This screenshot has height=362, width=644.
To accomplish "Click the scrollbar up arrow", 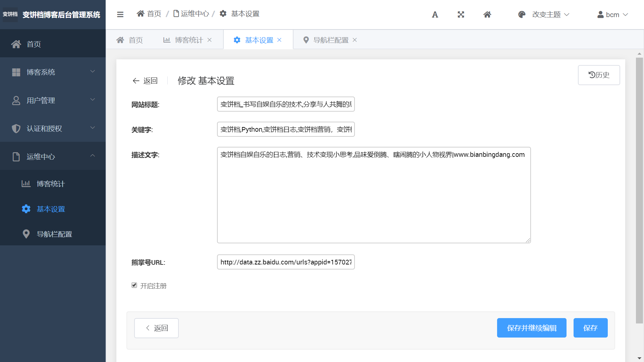I will [x=639, y=54].
